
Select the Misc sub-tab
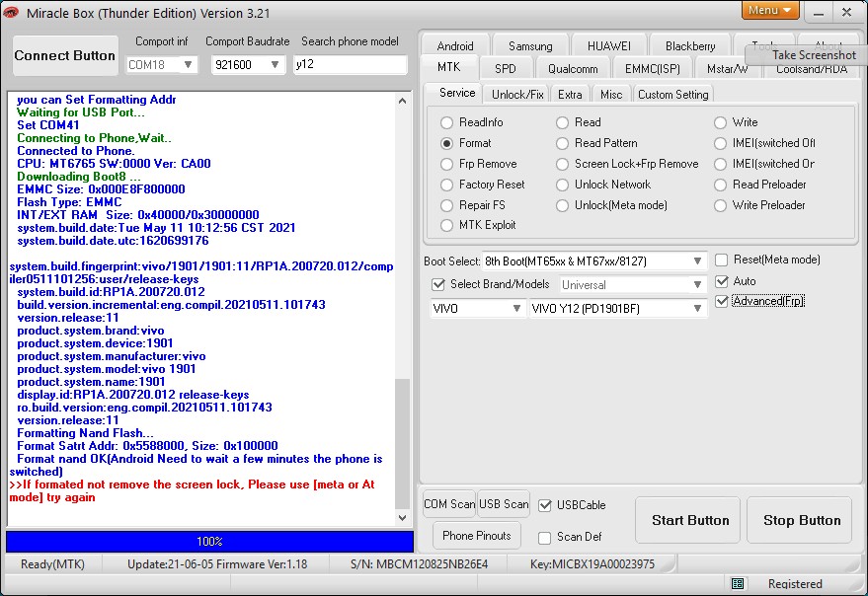coord(611,95)
